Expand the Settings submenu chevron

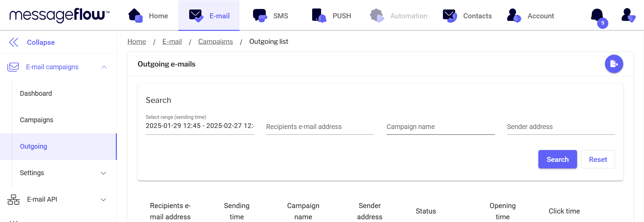tap(104, 173)
